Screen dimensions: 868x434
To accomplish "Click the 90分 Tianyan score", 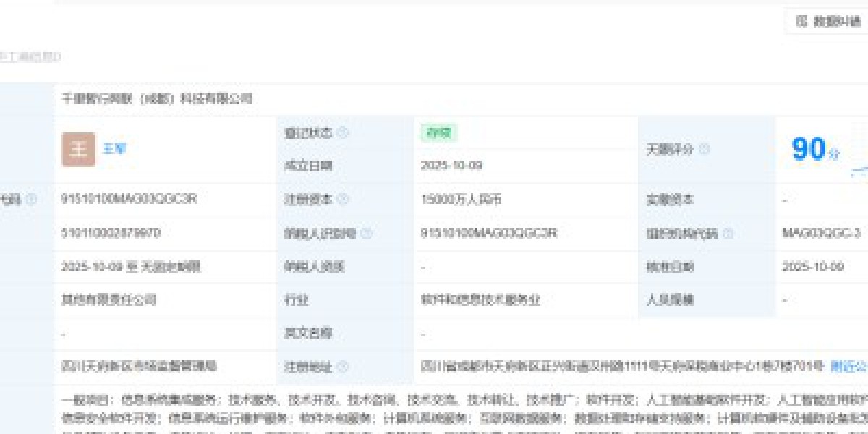I will (x=815, y=150).
